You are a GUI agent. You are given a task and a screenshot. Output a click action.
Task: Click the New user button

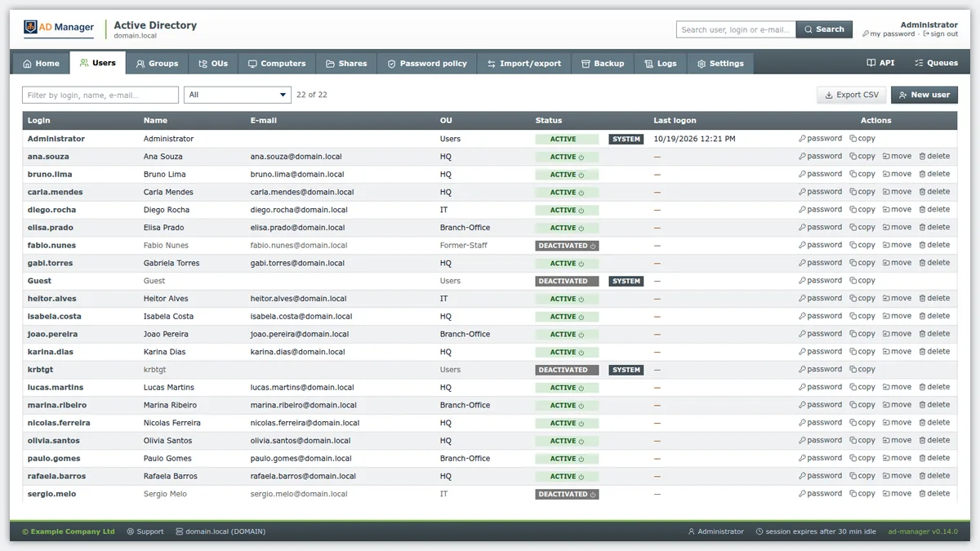tap(924, 95)
